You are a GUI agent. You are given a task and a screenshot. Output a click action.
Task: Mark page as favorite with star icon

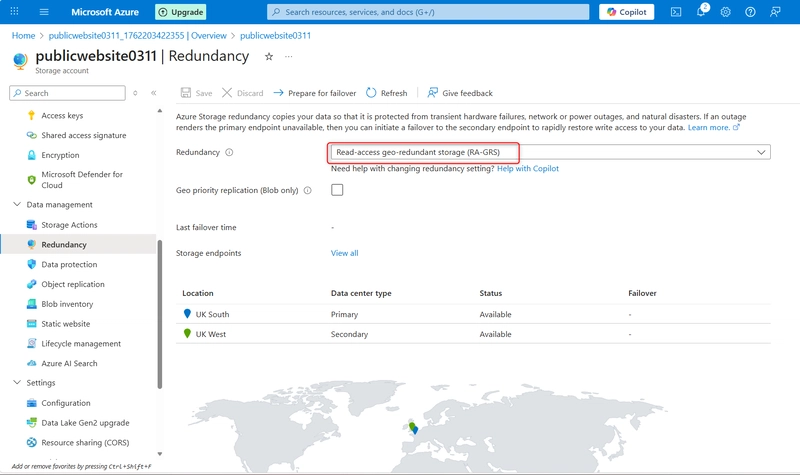pos(269,57)
